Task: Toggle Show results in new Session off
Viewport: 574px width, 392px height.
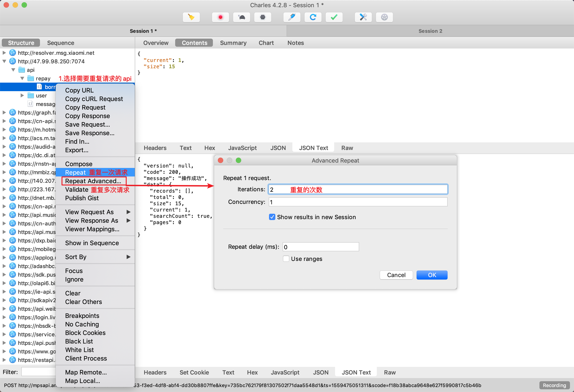Action: pyautogui.click(x=271, y=218)
